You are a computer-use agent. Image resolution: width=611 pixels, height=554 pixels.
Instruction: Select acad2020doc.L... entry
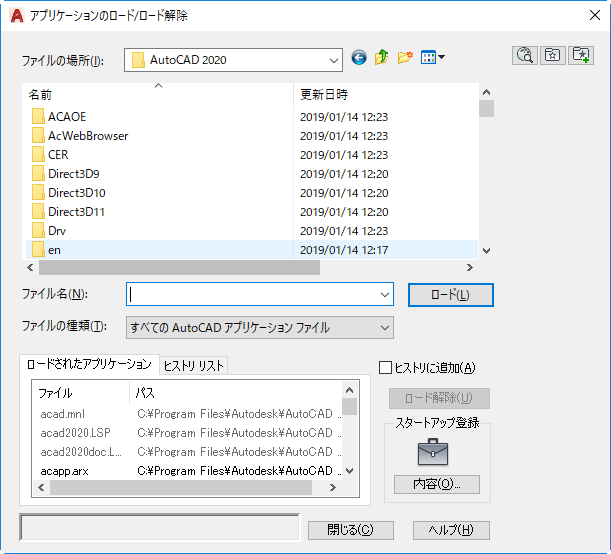(x=81, y=452)
